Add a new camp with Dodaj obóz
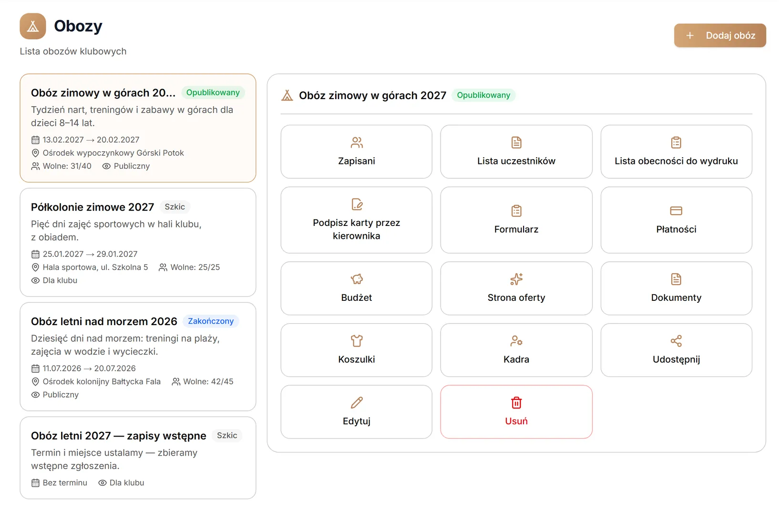The width and height of the screenshot is (782, 532). click(720, 35)
